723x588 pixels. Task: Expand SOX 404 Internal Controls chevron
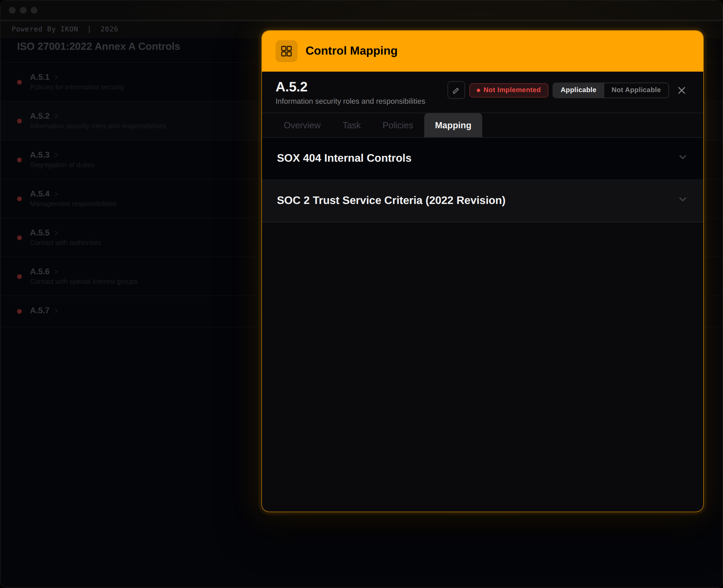(682, 157)
